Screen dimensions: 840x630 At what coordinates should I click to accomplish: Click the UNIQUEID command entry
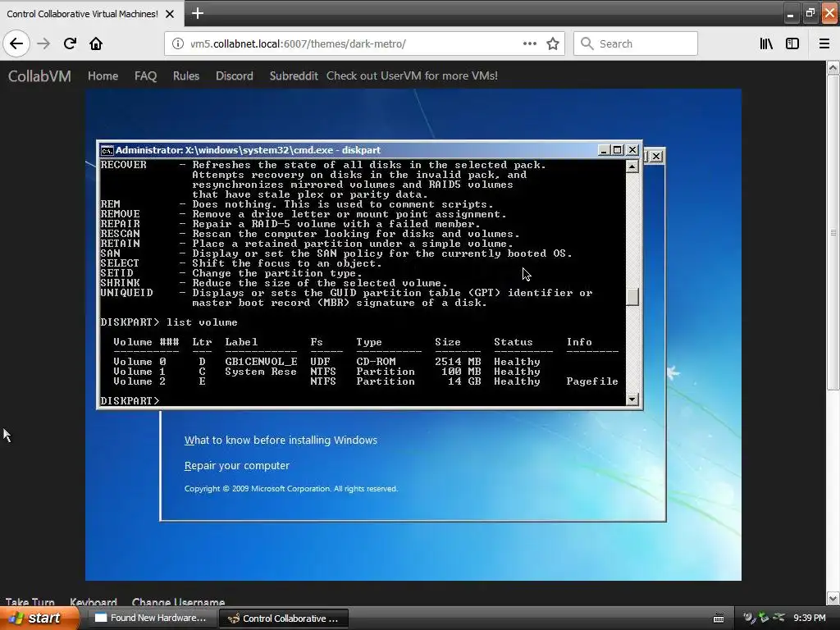[127, 293]
